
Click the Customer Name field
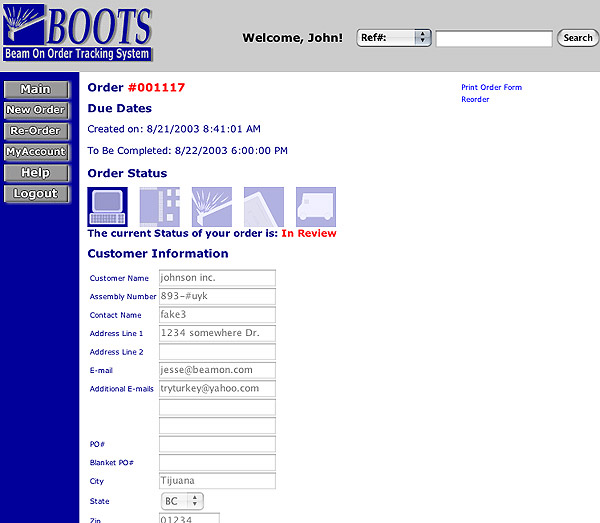[217, 278]
